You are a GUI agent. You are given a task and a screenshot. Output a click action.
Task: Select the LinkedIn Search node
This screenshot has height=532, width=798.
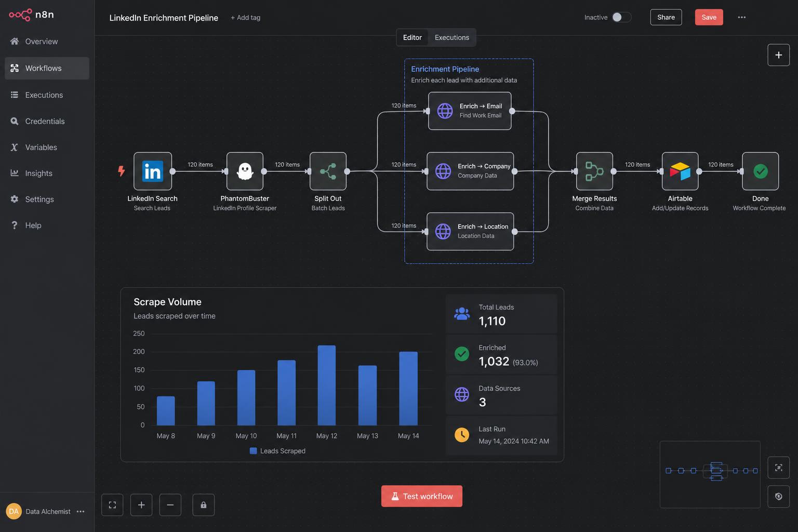(153, 171)
